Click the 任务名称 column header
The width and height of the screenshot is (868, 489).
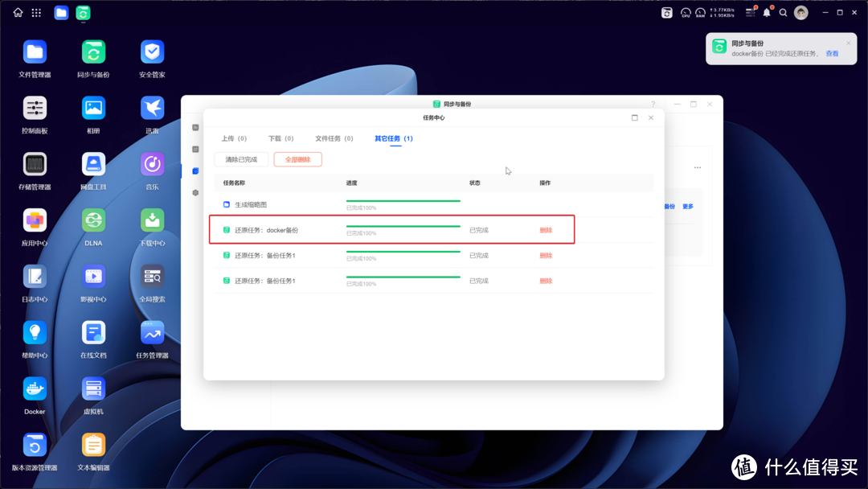point(234,183)
